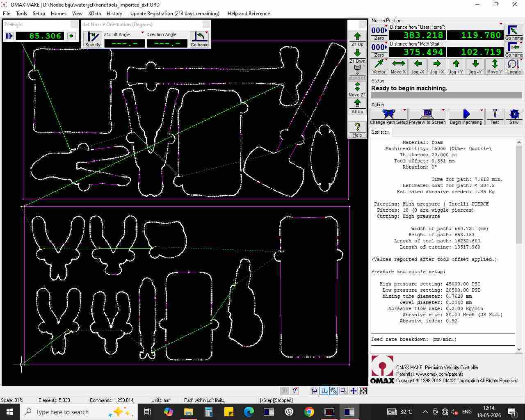Screen dimensions: 525x420
Task: Open the Windows Start menu
Action: 10,412
